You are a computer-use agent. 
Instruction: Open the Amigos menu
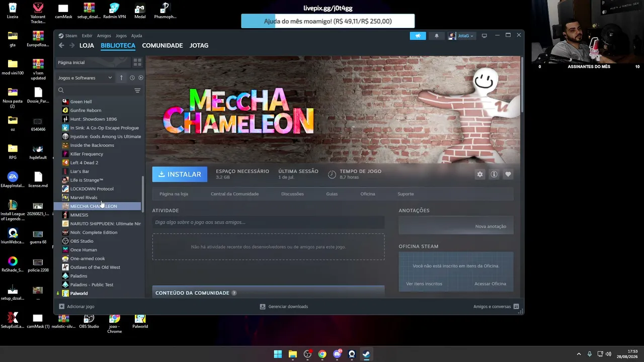click(x=104, y=36)
